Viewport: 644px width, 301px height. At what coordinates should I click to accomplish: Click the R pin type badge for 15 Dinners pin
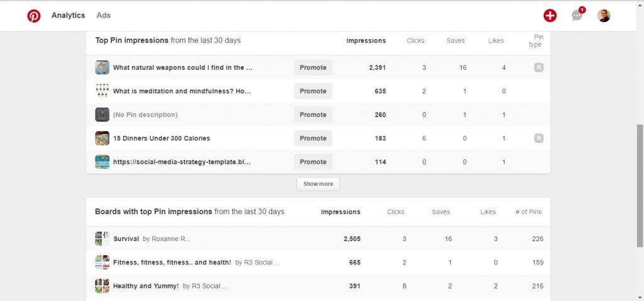(539, 138)
